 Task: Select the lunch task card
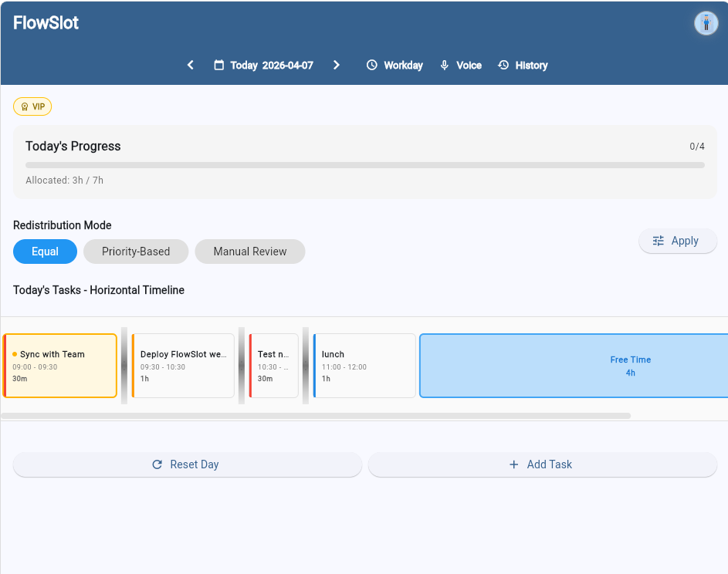pos(364,366)
